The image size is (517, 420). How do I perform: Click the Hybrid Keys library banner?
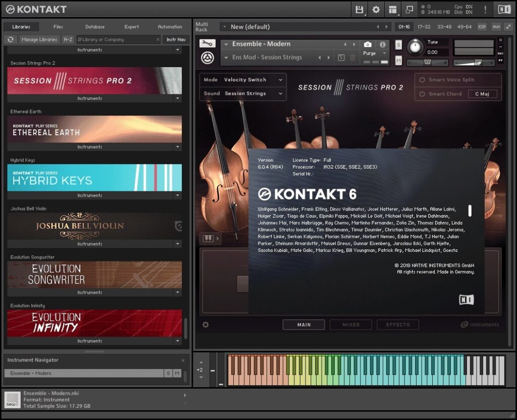pos(94,178)
